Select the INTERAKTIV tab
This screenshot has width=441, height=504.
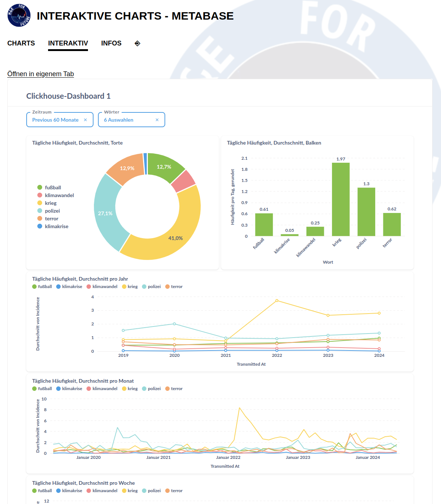68,43
